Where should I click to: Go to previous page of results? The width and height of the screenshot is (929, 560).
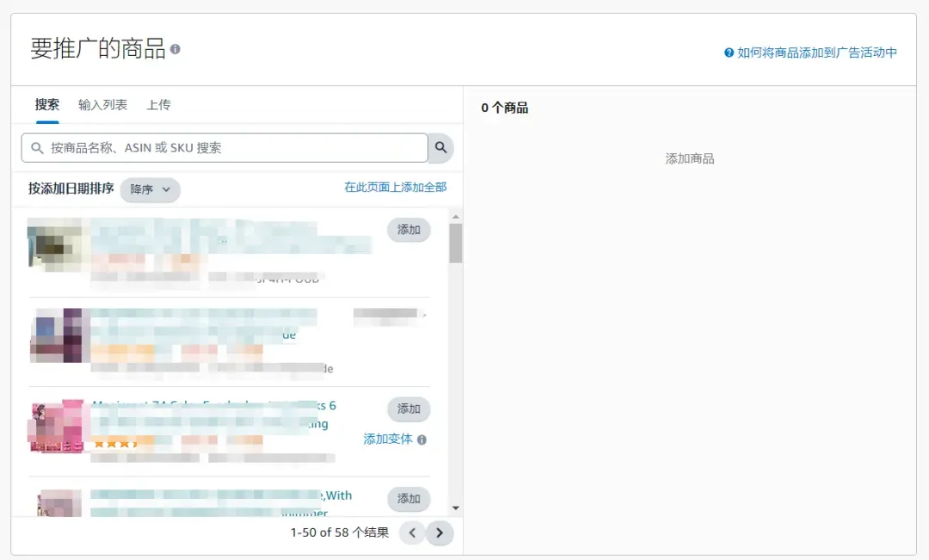(412, 532)
